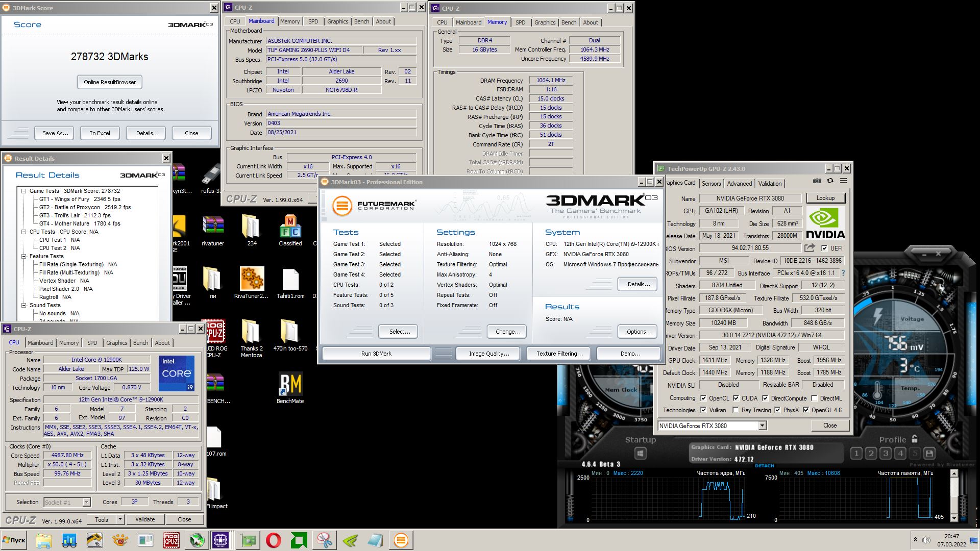Select Afterburner profile slot 2
The height and width of the screenshot is (551, 980).
point(871,453)
